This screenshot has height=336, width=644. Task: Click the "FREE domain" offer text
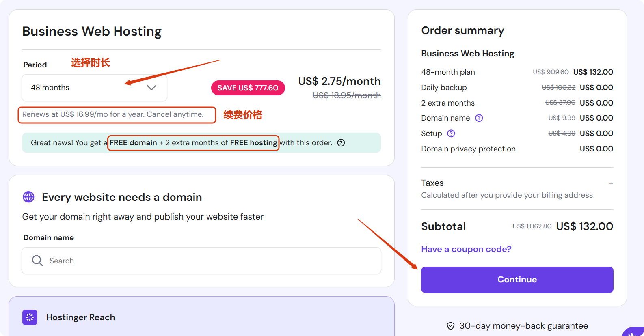133,143
